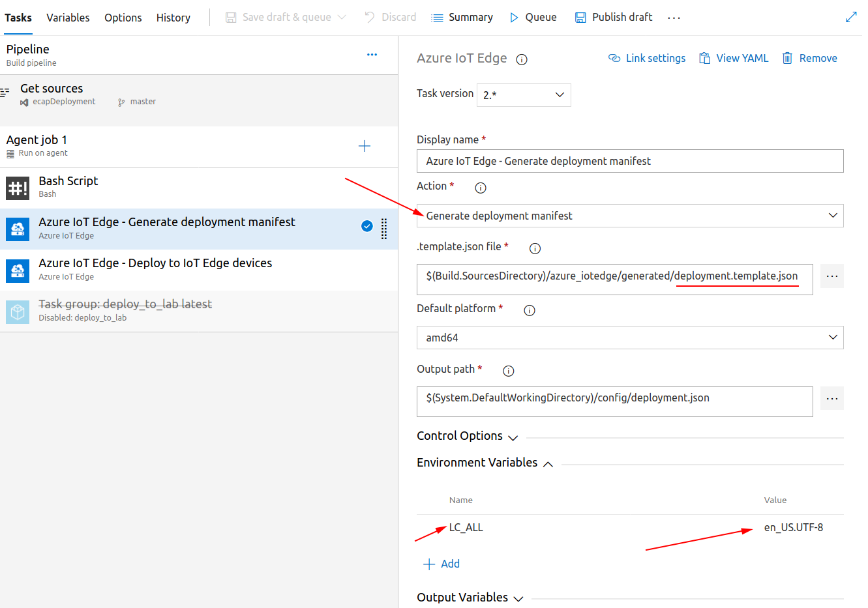This screenshot has height=608, width=868.
Task: Click the Bash Script task icon
Action: click(18, 188)
